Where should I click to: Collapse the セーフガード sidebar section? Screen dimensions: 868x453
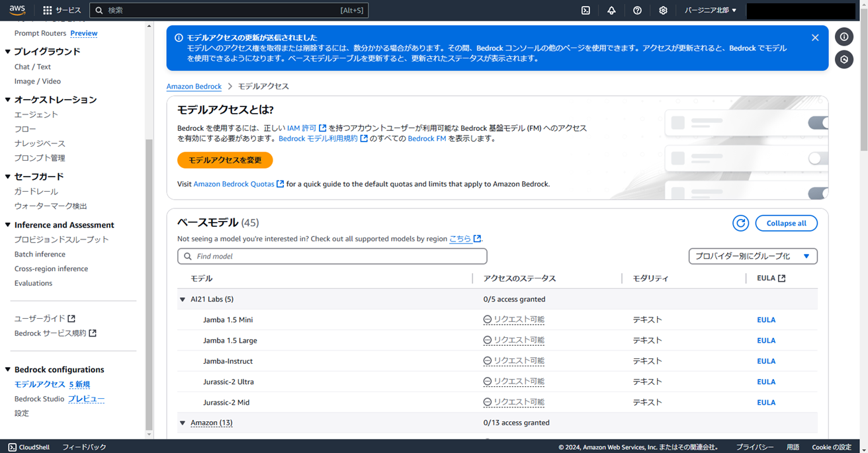pos(8,177)
